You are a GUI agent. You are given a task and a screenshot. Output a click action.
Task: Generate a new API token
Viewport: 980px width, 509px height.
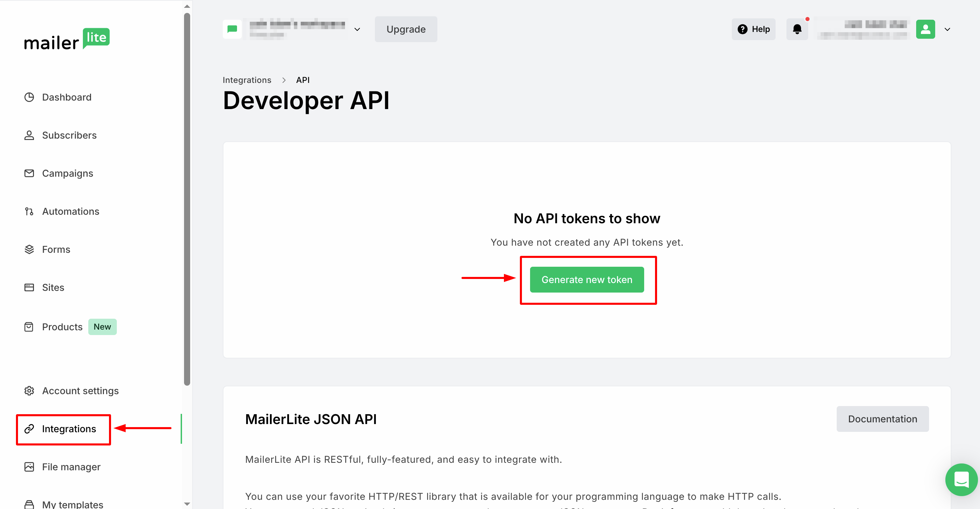pos(587,280)
